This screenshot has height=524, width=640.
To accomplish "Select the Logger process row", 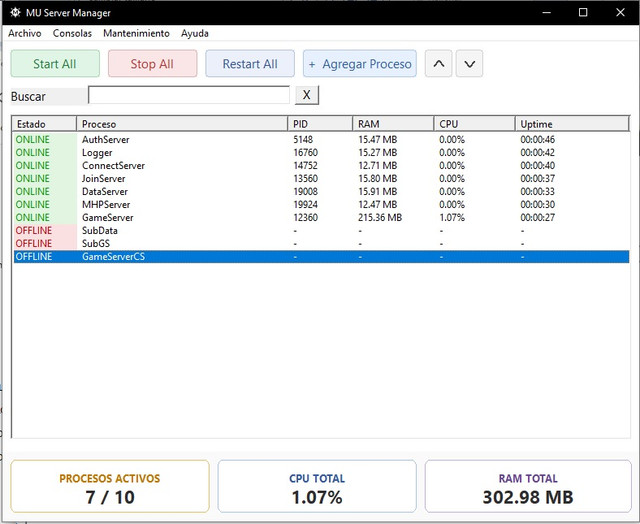I will [321, 153].
